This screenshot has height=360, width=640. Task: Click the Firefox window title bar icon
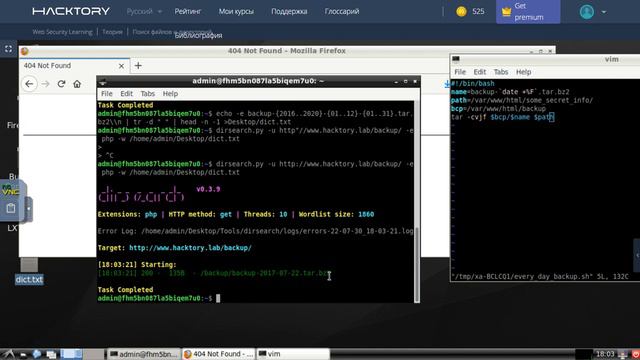(x=24, y=51)
